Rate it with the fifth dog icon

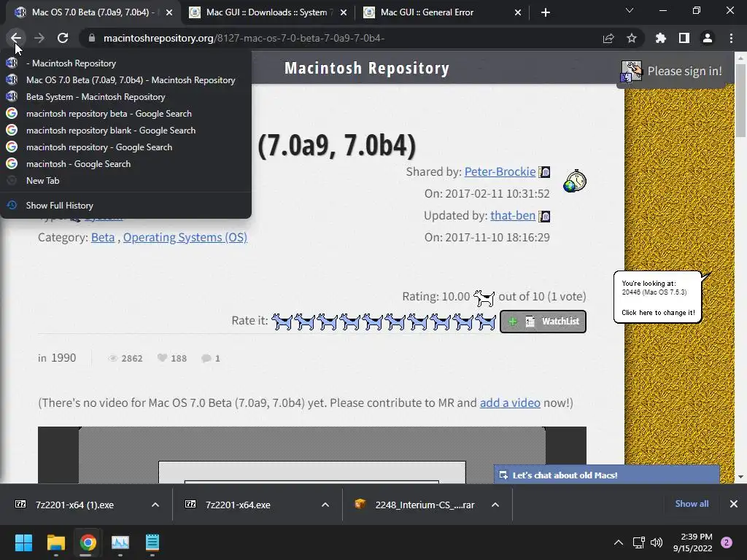(x=373, y=322)
